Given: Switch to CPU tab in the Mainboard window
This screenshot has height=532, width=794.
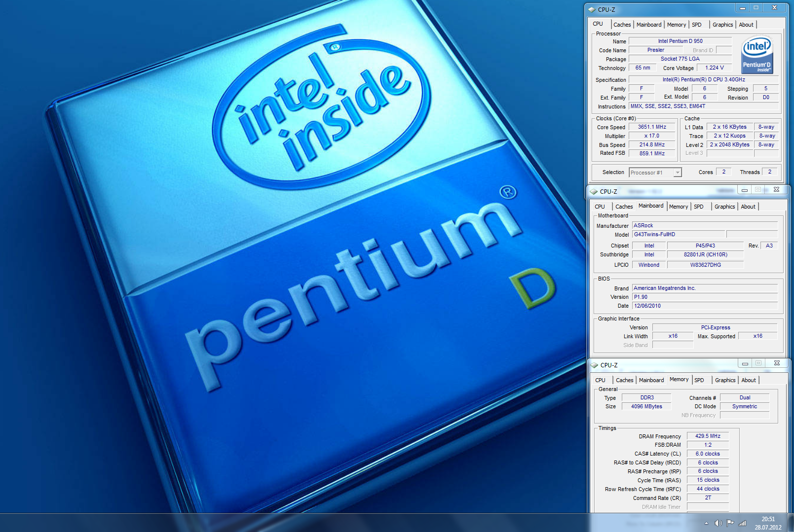Looking at the screenshot, I should coord(600,207).
